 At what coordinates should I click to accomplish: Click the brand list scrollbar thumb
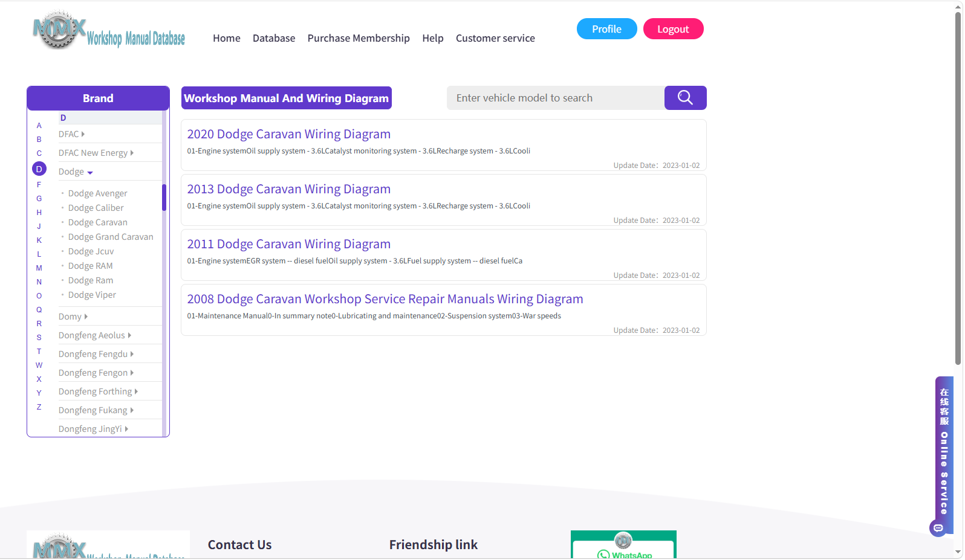[x=164, y=198]
